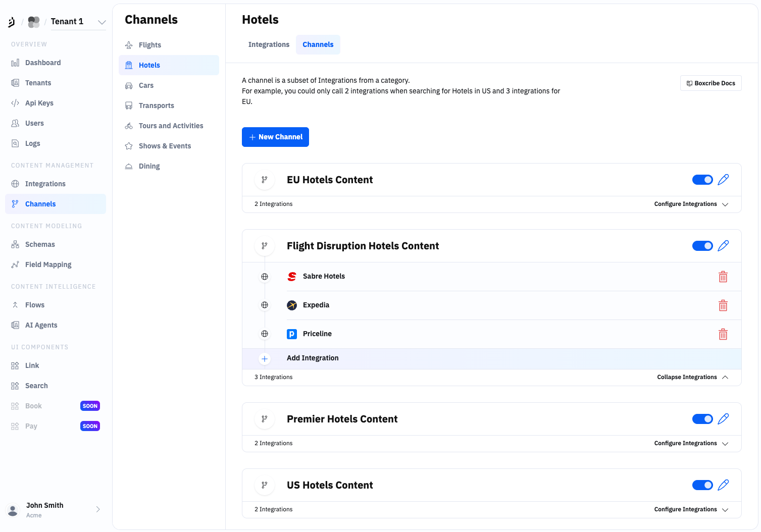Image resolution: width=761 pixels, height=532 pixels.
Task: Switch off the Premier Hotels Content toggle
Action: point(702,419)
